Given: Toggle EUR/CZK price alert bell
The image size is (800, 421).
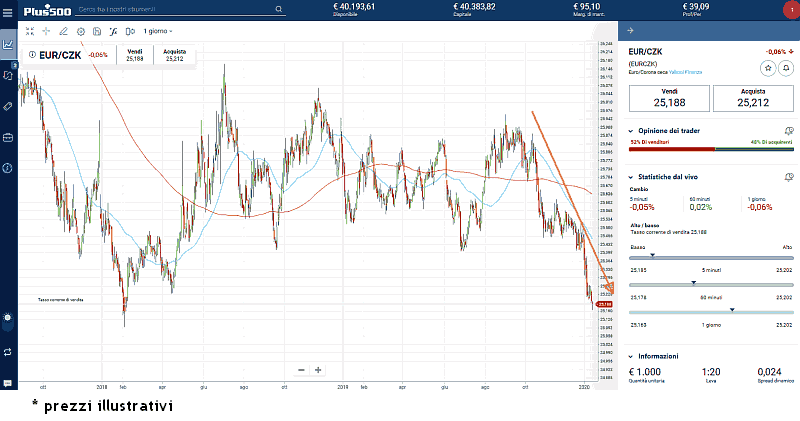Looking at the screenshot, I should 785,67.
